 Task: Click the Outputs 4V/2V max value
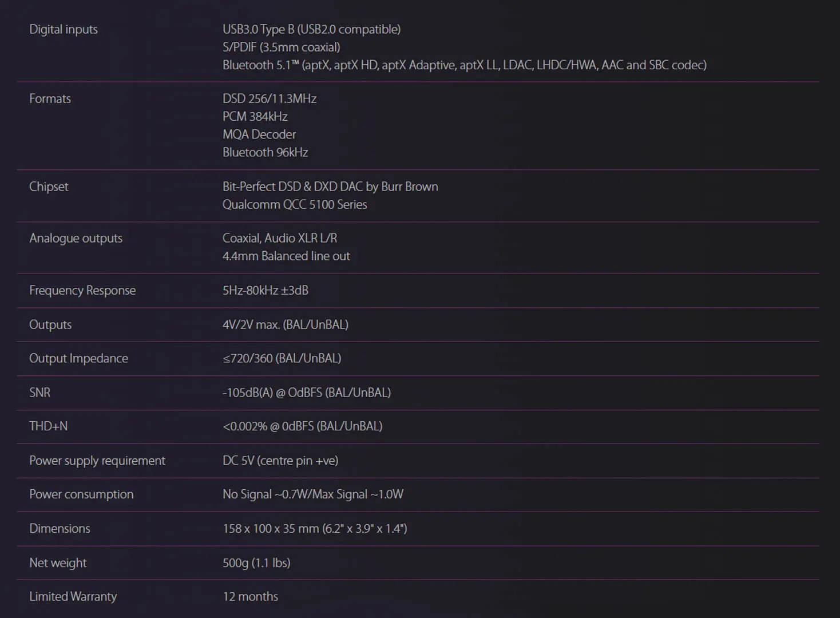[285, 324]
